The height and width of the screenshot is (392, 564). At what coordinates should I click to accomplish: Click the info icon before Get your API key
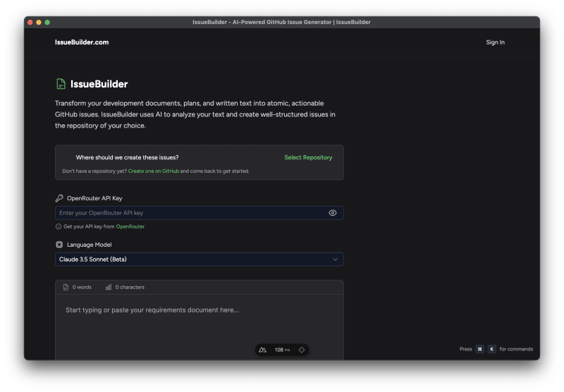pyautogui.click(x=59, y=226)
